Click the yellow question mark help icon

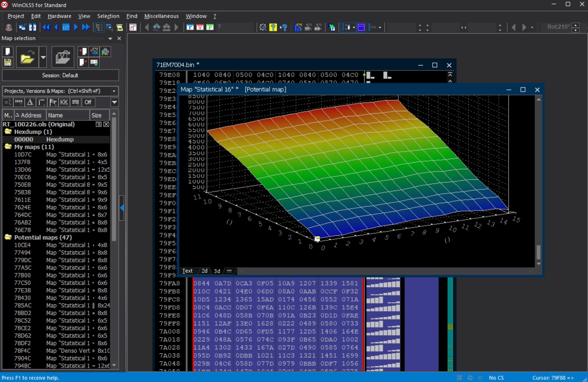[x=273, y=27]
